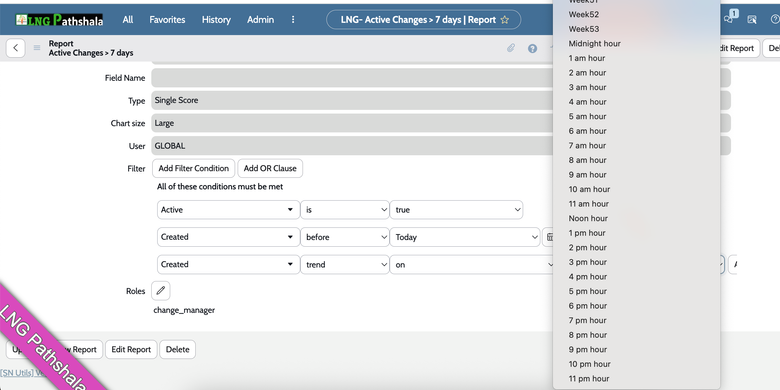The image size is (780, 390).
Task: Open the Active field dropdown
Action: pos(228,210)
